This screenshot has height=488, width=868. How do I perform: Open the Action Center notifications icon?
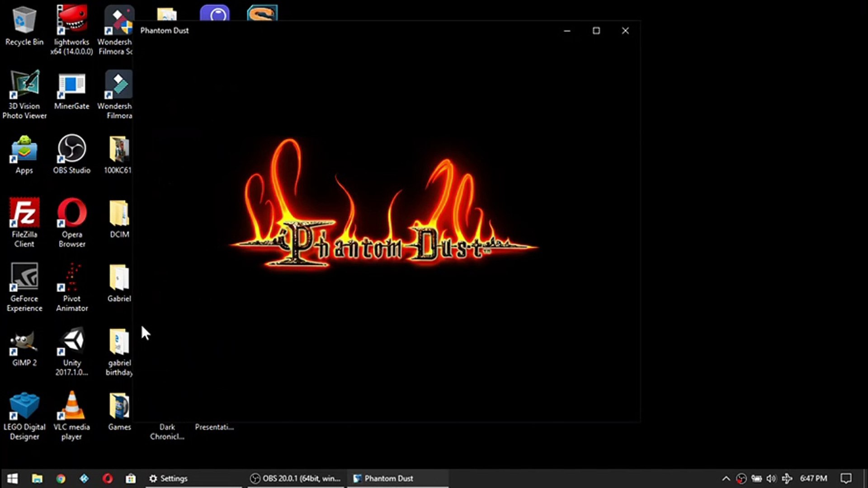pos(846,479)
